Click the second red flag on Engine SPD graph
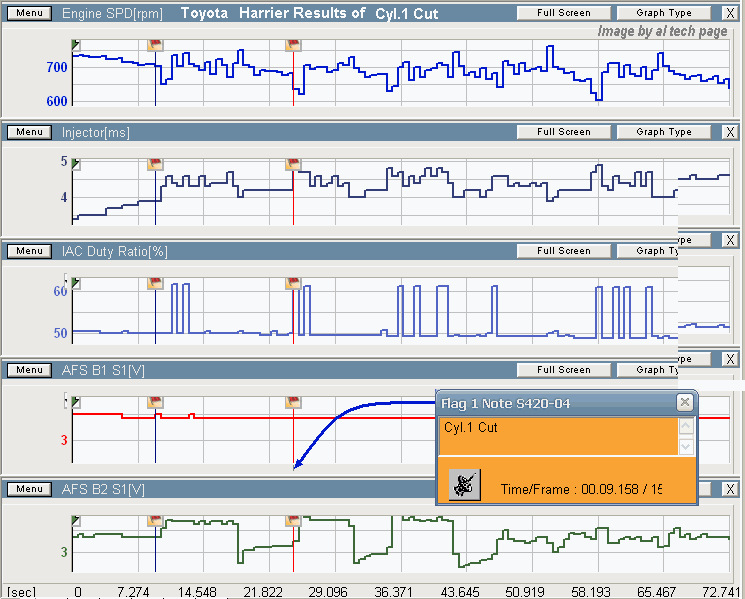This screenshot has height=599, width=745. [x=293, y=46]
